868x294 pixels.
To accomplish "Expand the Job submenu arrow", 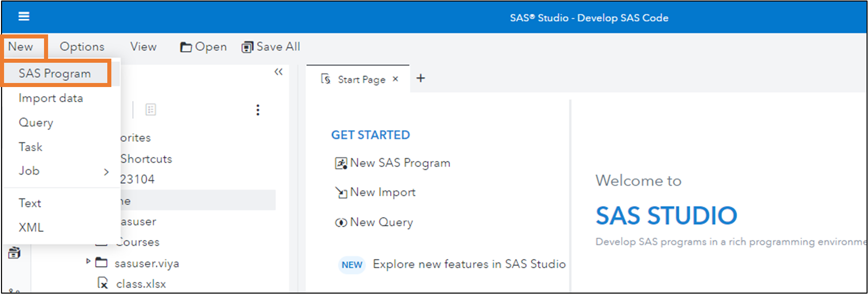I will (106, 172).
